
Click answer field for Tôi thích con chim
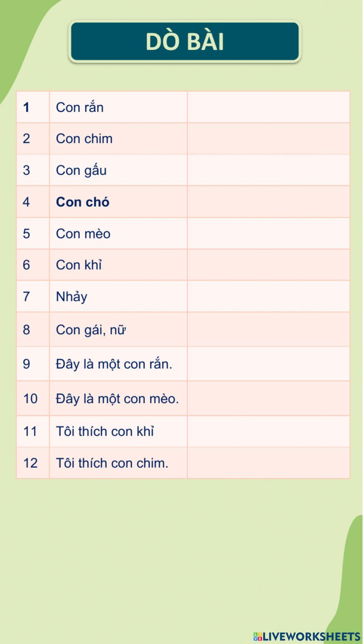pyautogui.click(x=269, y=463)
